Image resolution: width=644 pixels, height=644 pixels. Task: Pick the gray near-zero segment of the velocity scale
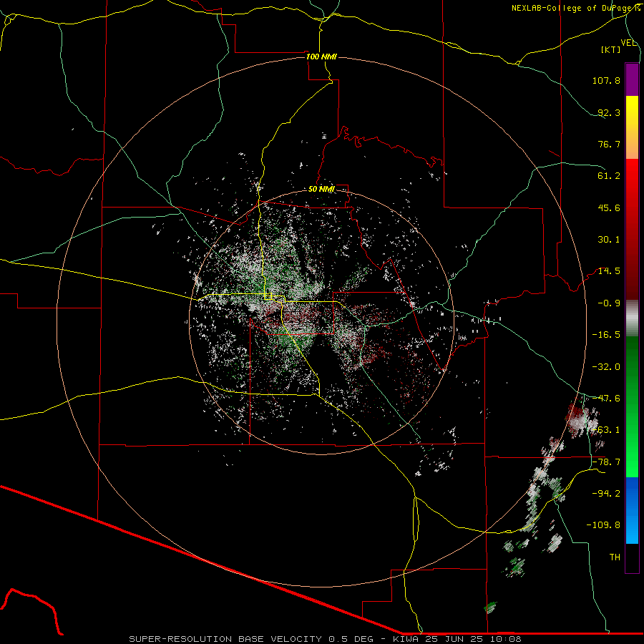pos(632,317)
